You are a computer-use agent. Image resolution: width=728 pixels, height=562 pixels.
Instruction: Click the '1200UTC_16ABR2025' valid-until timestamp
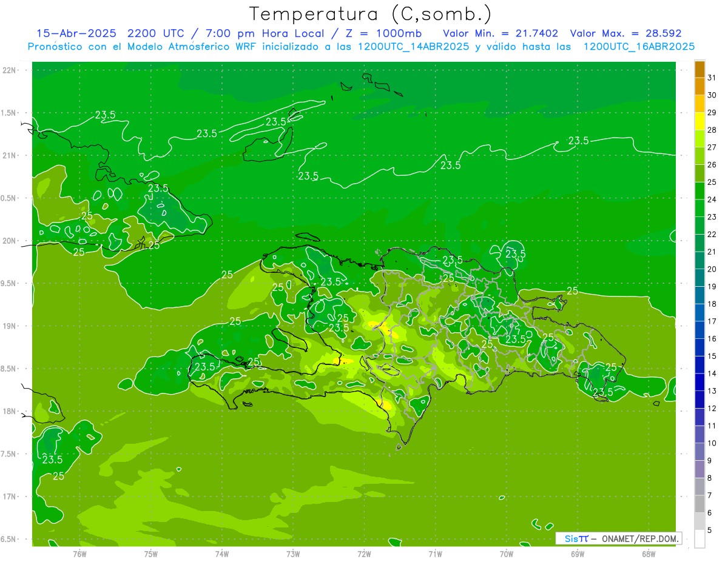[639, 47]
